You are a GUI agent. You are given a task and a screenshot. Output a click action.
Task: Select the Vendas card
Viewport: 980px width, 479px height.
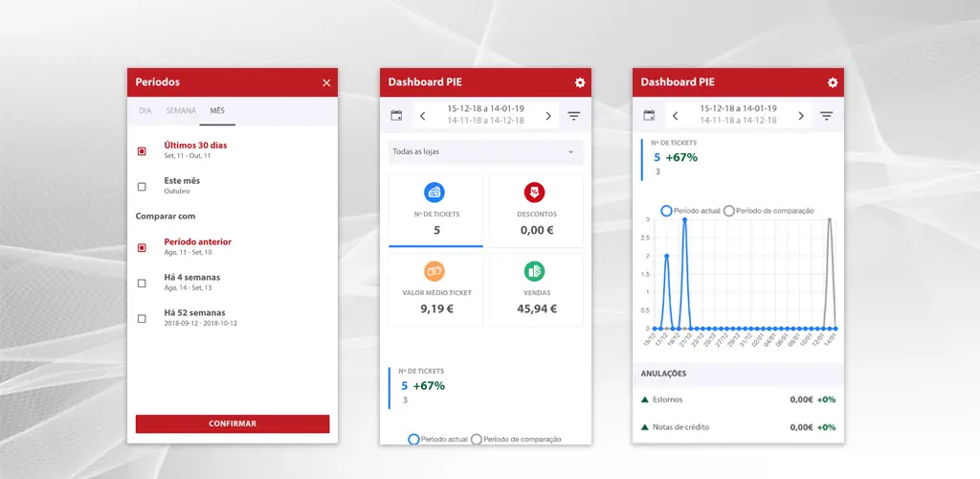(536, 289)
